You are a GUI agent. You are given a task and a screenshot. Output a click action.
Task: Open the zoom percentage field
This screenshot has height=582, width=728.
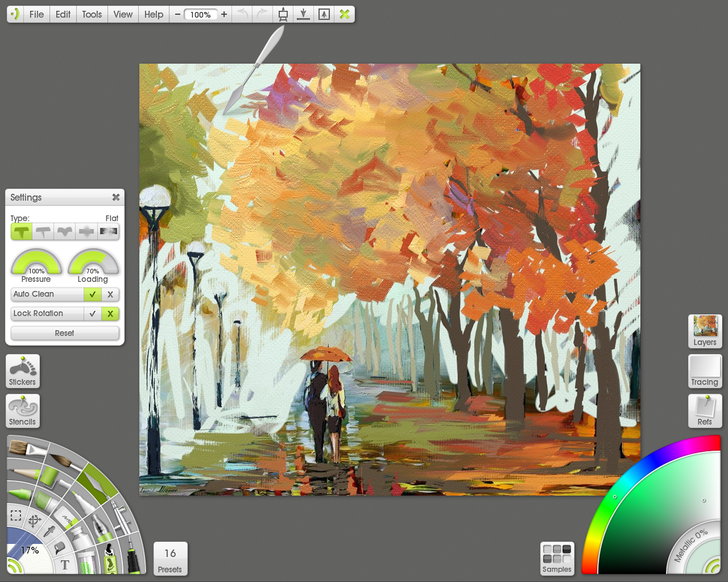200,14
